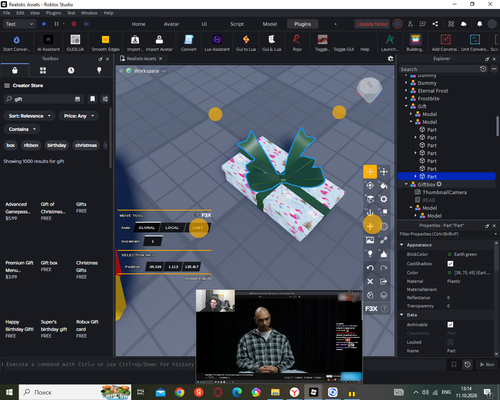Expand the Eternal Frost model in Explorer
Image resolution: width=500 pixels, height=400 pixels.
406,91
